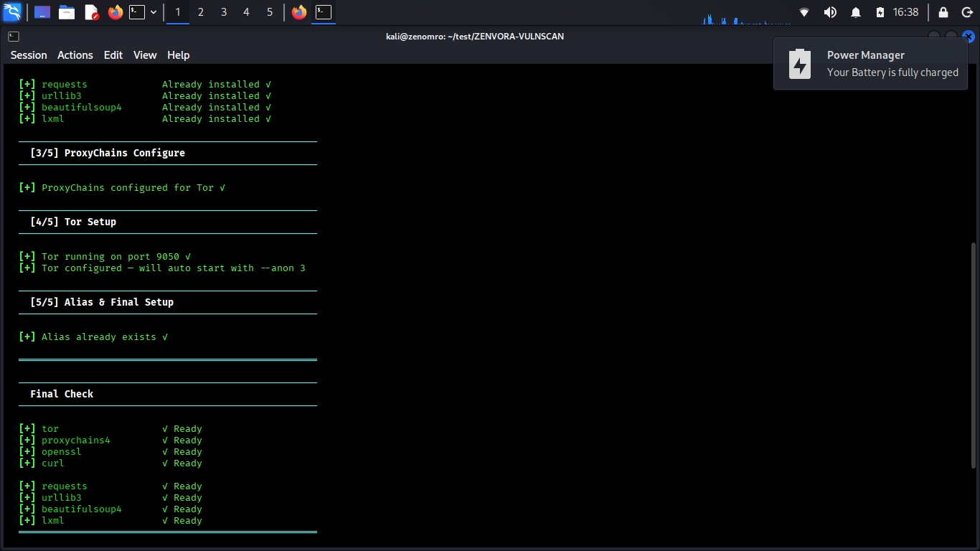Viewport: 980px width, 551px height.
Task: Click the 'tor' Ready row
Action: pos(110,428)
